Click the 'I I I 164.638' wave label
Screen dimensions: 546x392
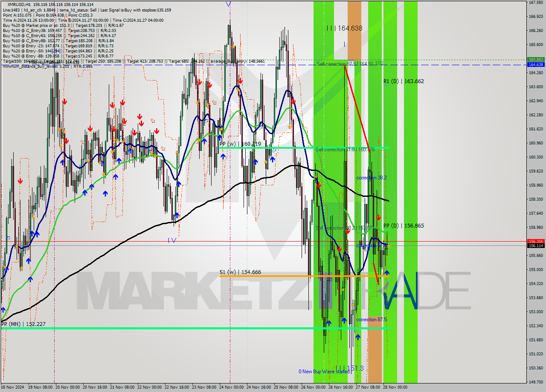click(344, 28)
